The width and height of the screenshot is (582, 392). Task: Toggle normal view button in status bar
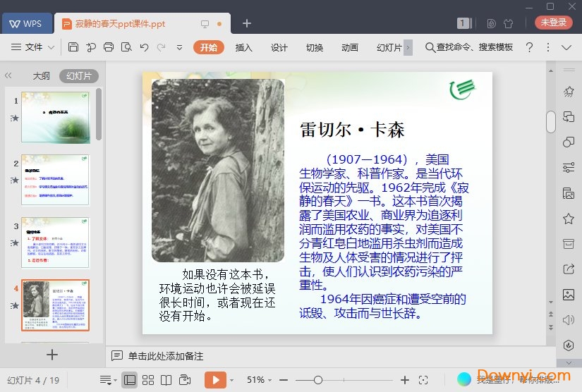pyautogui.click(x=129, y=380)
